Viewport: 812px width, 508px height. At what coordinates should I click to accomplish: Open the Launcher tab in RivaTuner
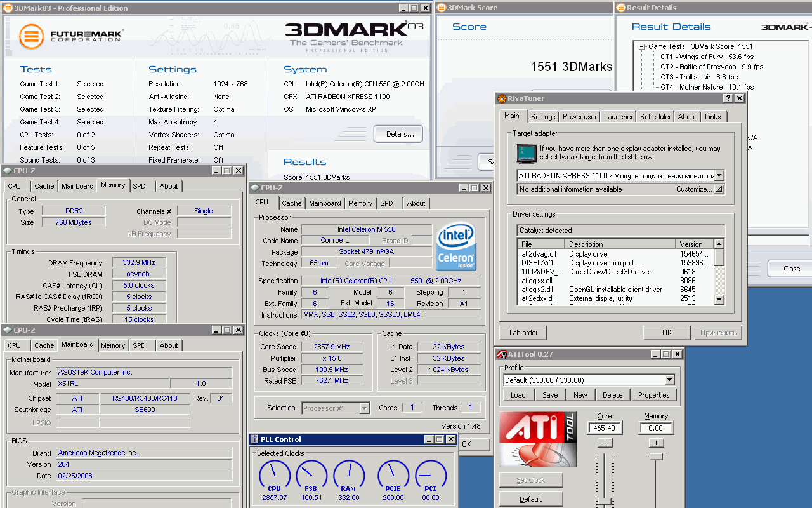click(619, 117)
